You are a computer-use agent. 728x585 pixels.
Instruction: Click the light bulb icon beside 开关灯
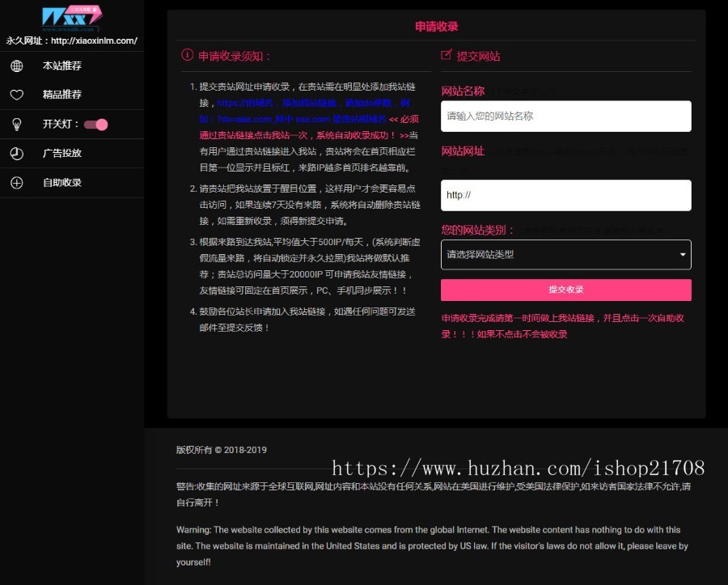point(17,124)
